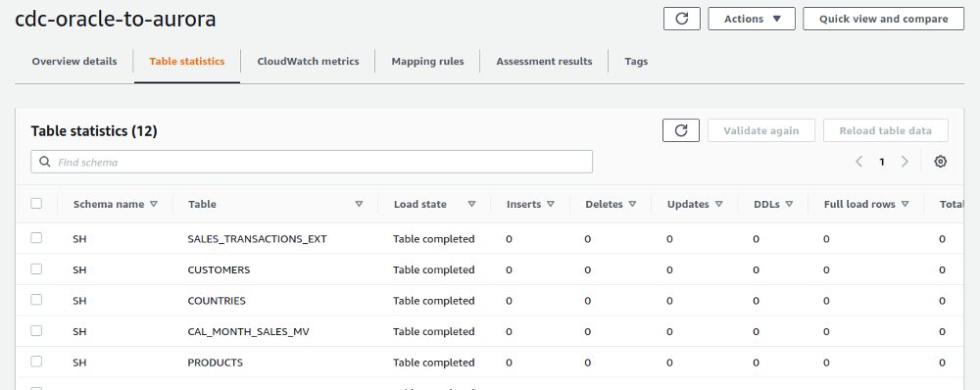Select the Table statistics tab
Viewport: 980px width, 390px height.
187,62
